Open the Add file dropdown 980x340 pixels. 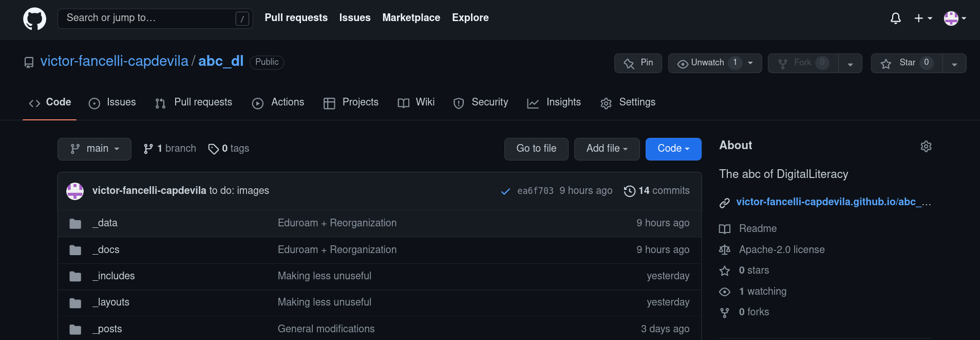click(x=607, y=149)
